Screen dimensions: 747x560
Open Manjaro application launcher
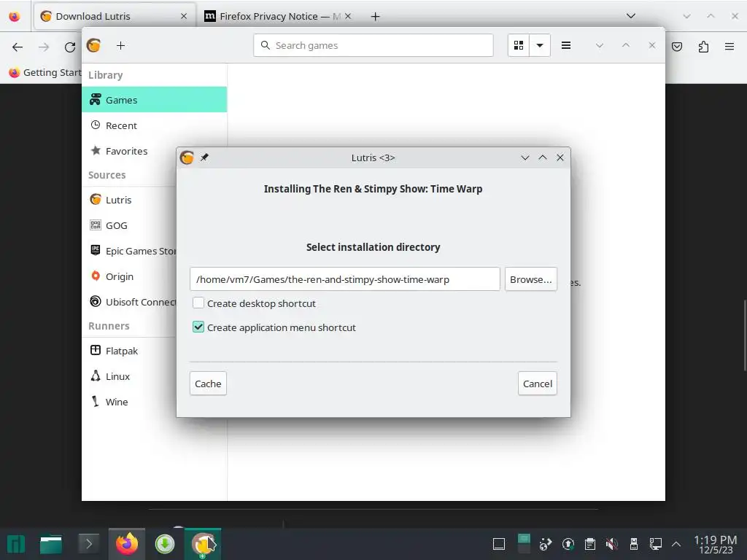pyautogui.click(x=16, y=544)
